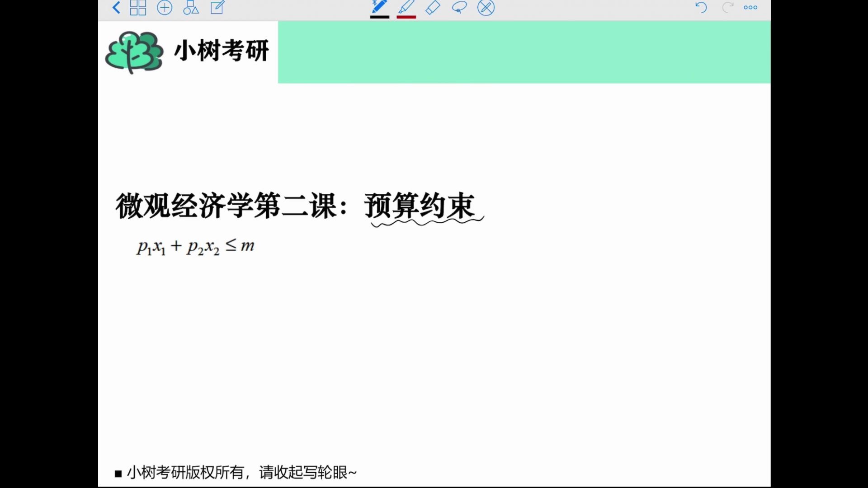Click the delete/clear tool

click(x=486, y=7)
